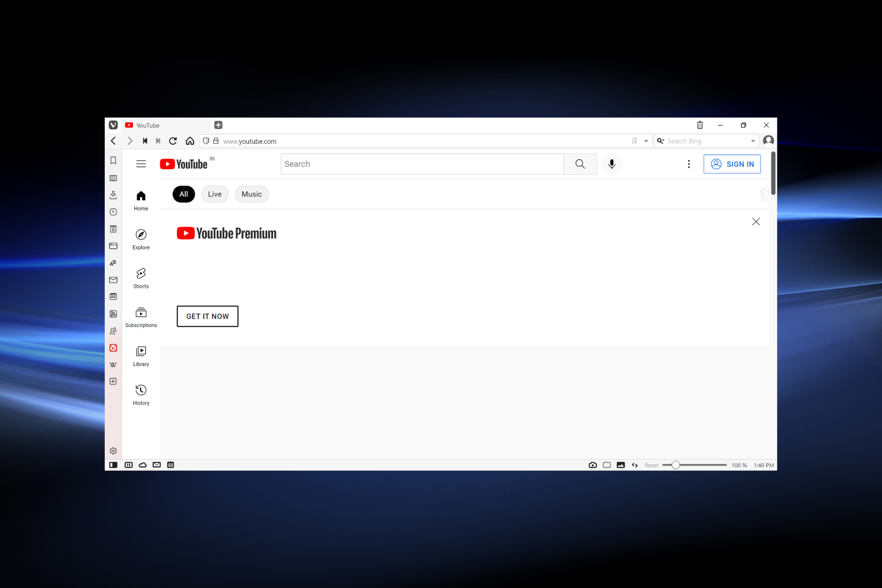Open closed tabs trash can

tap(700, 125)
